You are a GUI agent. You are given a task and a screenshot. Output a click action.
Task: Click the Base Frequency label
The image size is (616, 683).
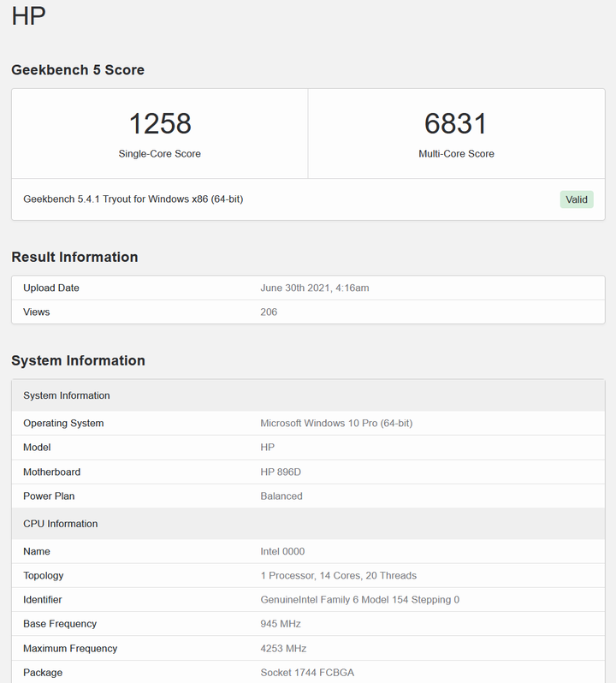[x=60, y=624]
